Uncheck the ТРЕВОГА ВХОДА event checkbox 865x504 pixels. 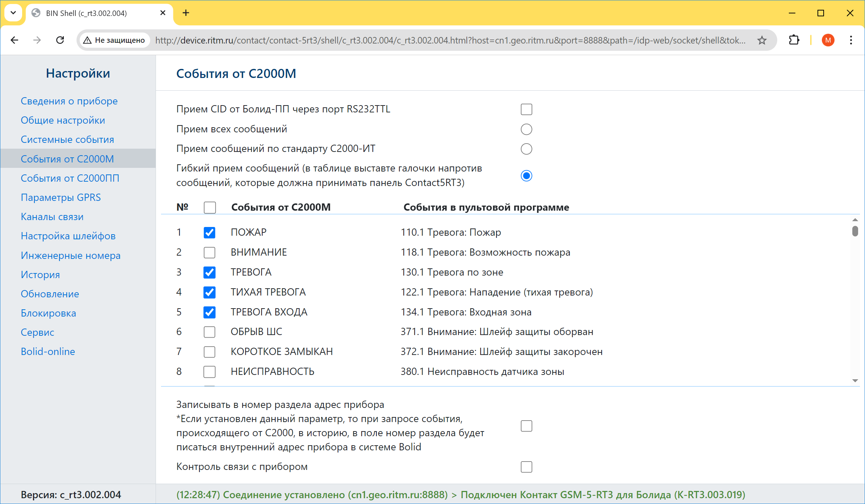(x=209, y=312)
